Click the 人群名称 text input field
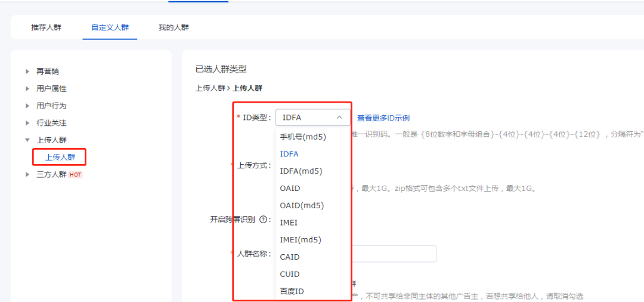The image size is (644, 302). click(394, 254)
